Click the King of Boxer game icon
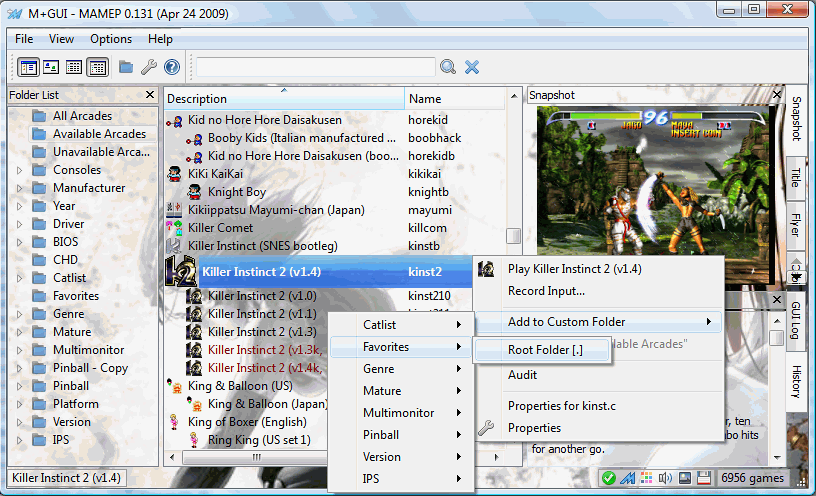The width and height of the screenshot is (816, 496). coord(174,422)
